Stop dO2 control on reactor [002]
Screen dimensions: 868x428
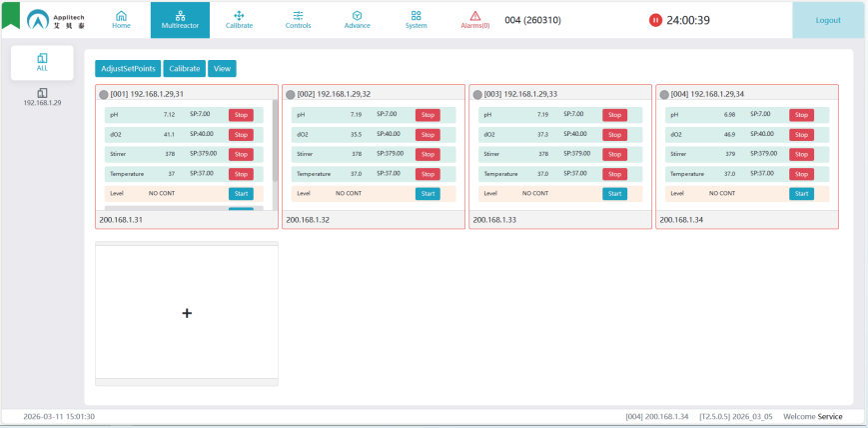pos(428,135)
